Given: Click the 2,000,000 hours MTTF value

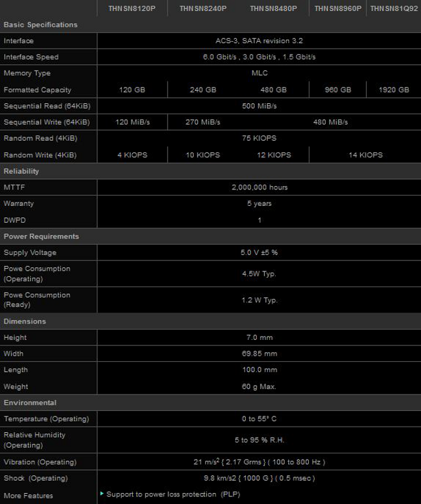Looking at the screenshot, I should click(x=259, y=187).
